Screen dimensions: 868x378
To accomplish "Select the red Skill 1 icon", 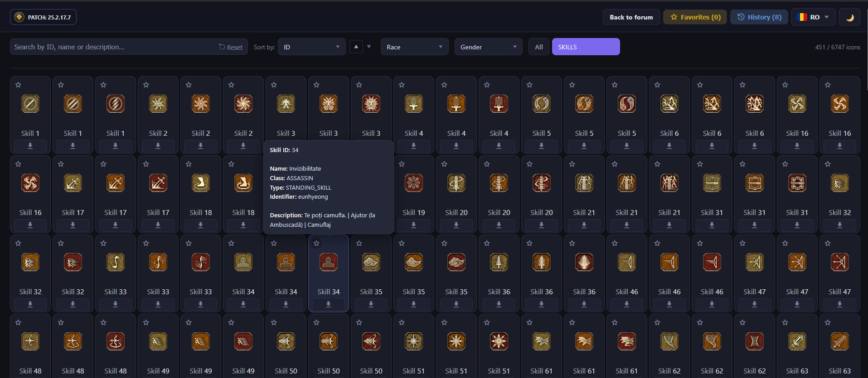I will click(116, 104).
